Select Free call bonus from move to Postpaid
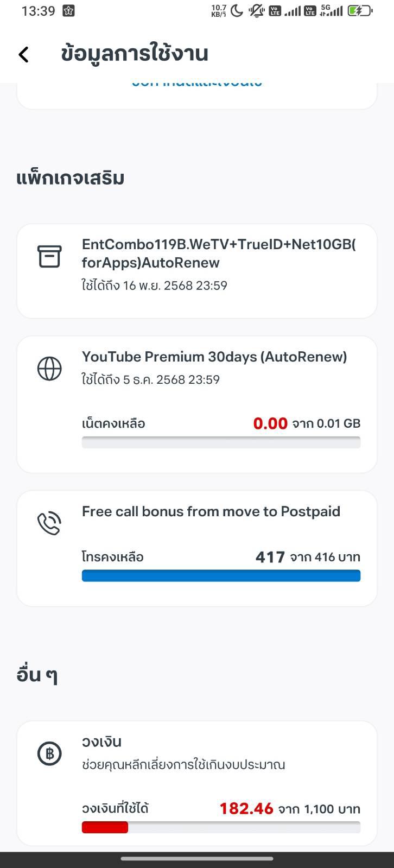This screenshot has width=394, height=868. point(211,511)
